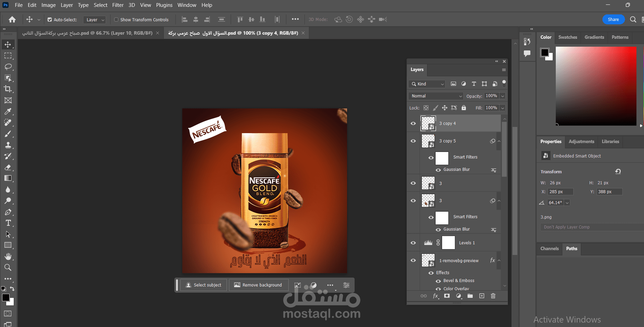Screen dimensions: 644x327
Task: Open the Kind filter dropdown
Action: (x=427, y=84)
